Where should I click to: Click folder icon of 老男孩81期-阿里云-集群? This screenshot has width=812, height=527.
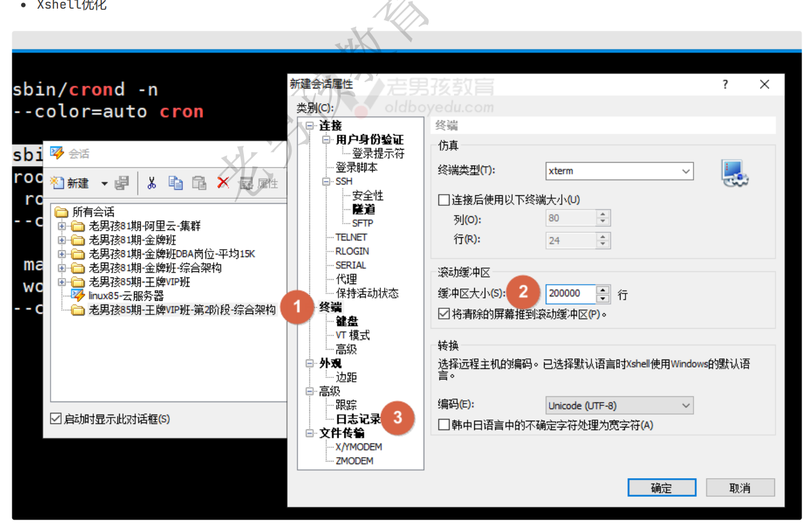78,226
